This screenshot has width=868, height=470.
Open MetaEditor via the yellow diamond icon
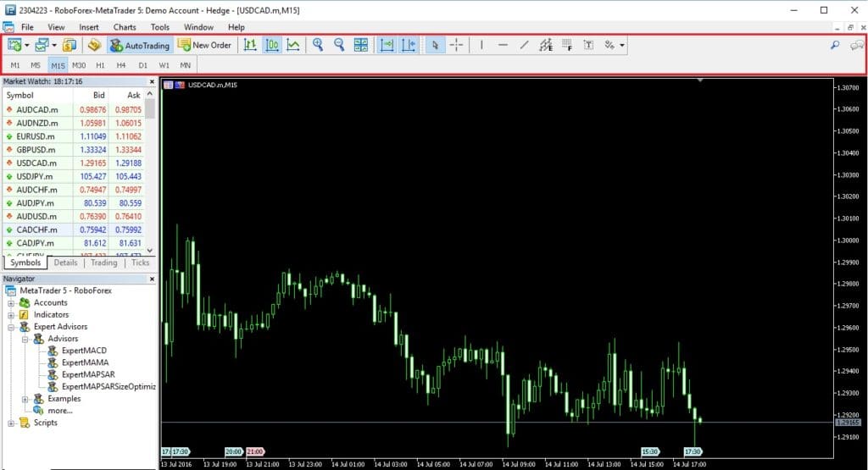[x=94, y=46]
